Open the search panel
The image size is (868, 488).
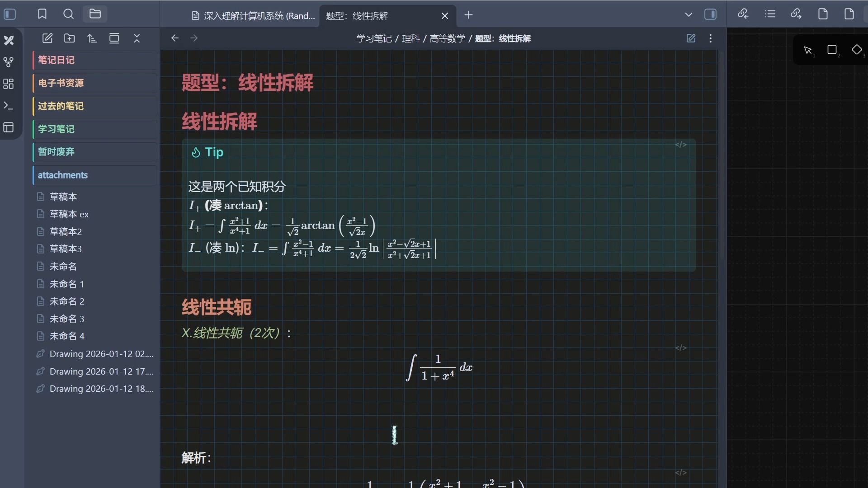[x=68, y=14]
